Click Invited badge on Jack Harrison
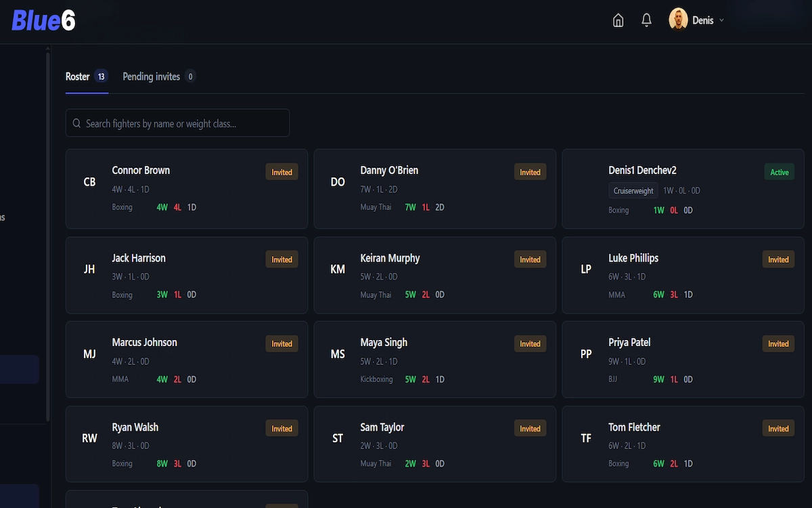The width and height of the screenshot is (812, 508). (281, 259)
